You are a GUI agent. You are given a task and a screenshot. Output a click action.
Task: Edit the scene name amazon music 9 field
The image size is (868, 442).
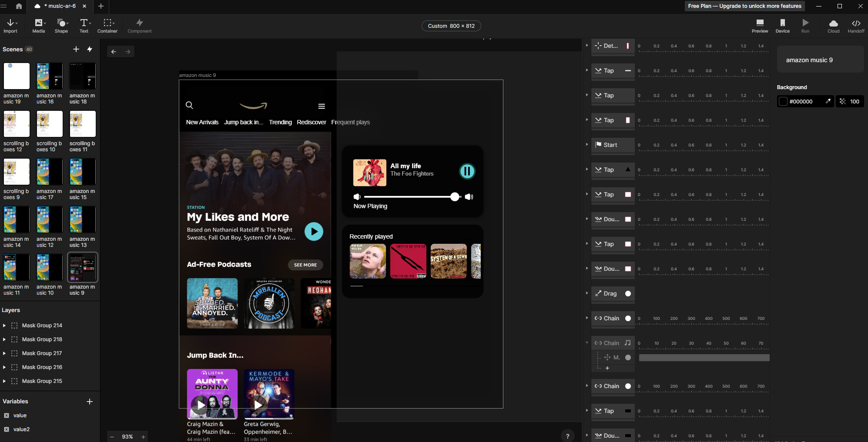pos(820,60)
